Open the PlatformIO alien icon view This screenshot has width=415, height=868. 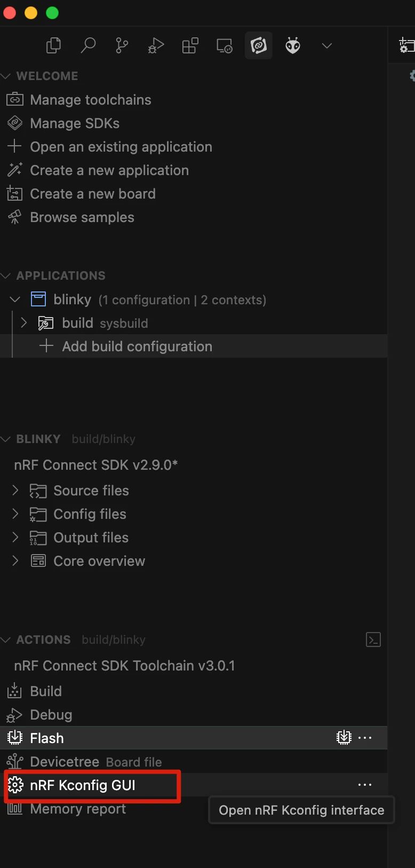click(293, 46)
